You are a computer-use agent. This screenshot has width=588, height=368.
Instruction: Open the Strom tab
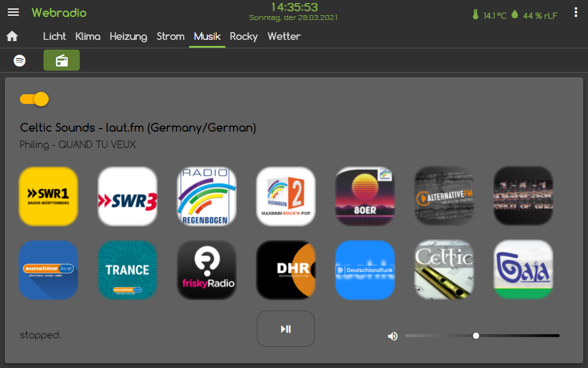click(170, 36)
